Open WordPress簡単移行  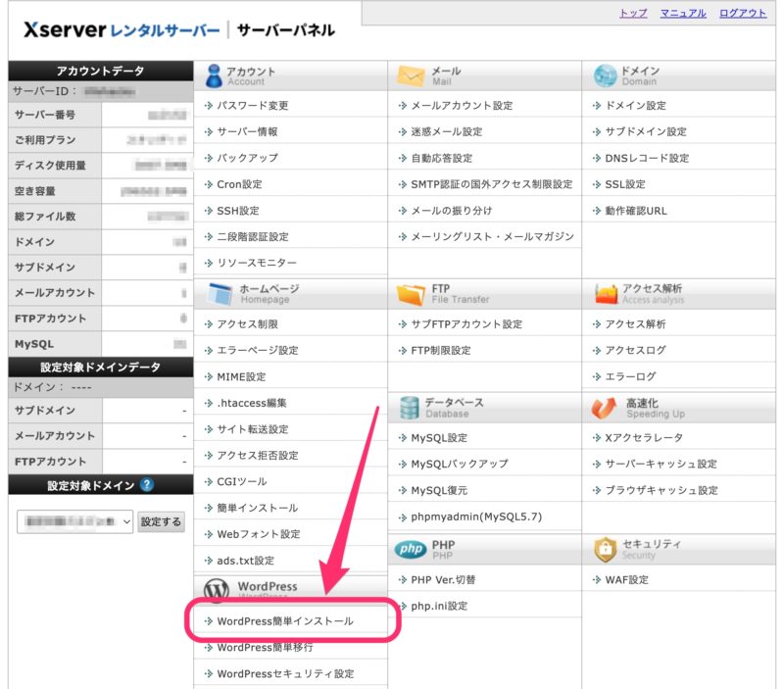tap(265, 648)
